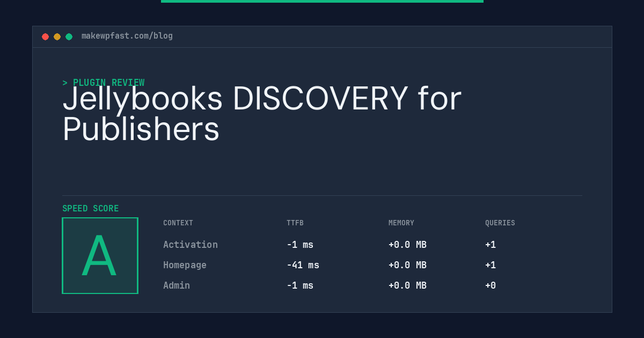Select the Activation row label
Screen dimensions: 644x338
[x=191, y=245]
